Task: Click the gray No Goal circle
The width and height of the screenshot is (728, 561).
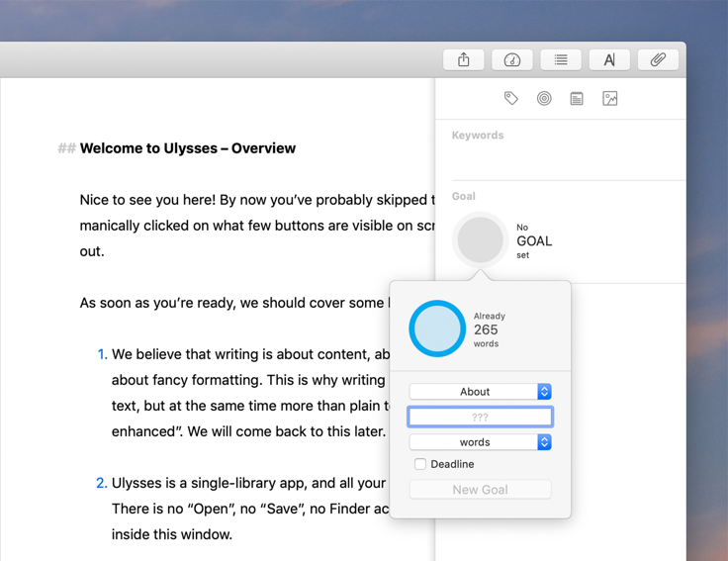Action: [480, 239]
